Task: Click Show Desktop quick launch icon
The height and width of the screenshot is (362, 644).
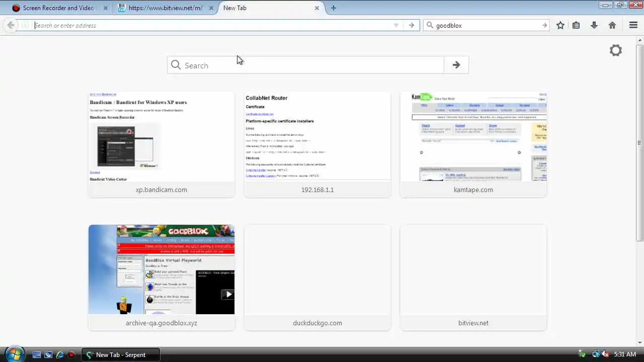Action: 36,354
